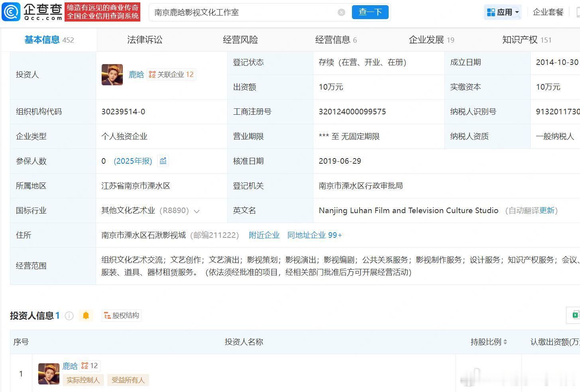Open the 参保人数 trend chart icon
This screenshot has width=580, height=392.
(x=163, y=161)
